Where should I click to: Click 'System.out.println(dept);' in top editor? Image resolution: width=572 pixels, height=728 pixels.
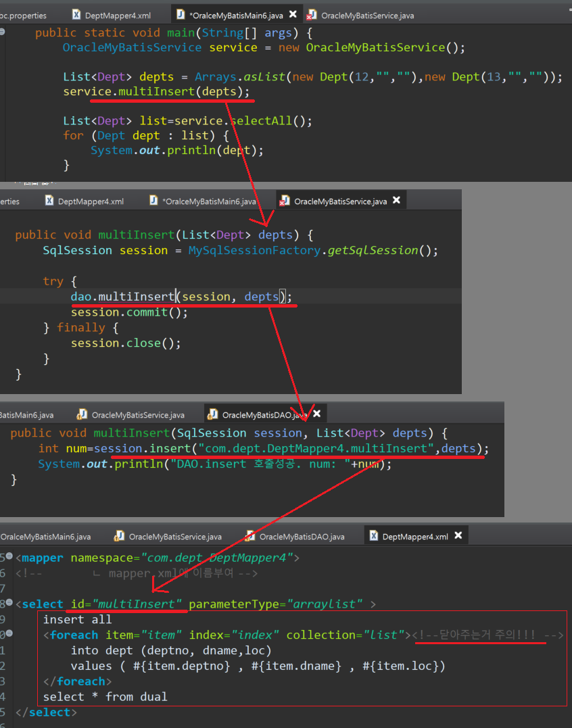[x=177, y=151]
